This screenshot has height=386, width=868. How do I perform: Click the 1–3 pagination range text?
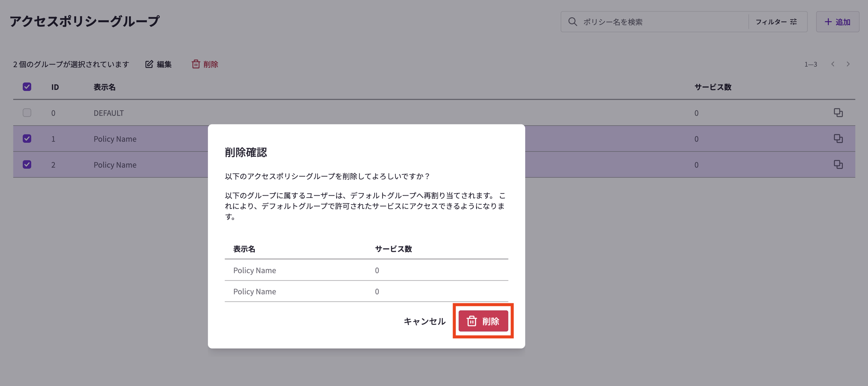tap(810, 64)
